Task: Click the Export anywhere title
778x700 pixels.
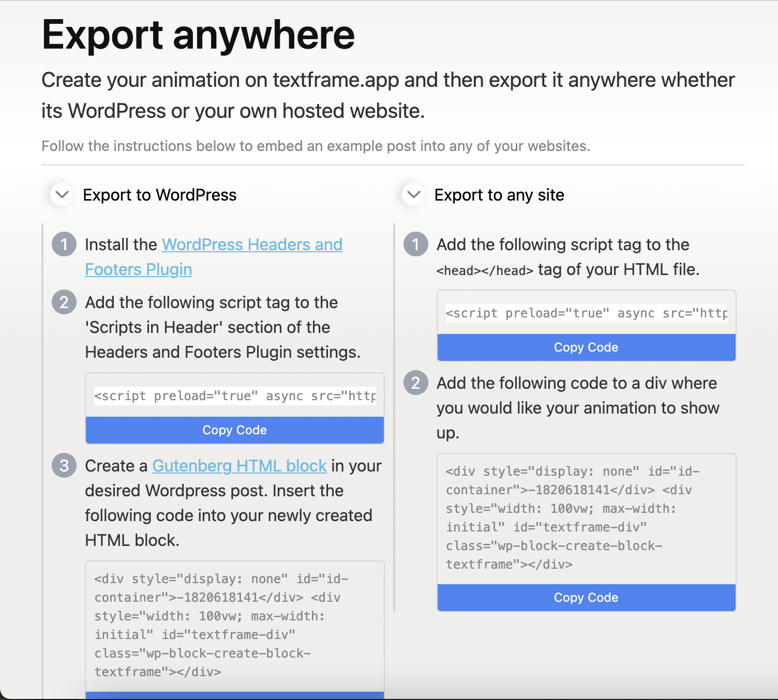Action: click(x=198, y=35)
